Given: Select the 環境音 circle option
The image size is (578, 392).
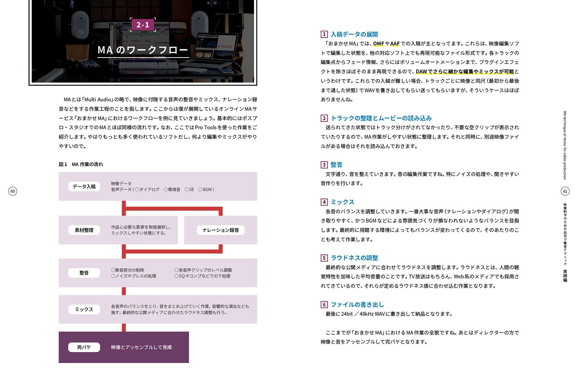Looking at the screenshot, I should pyautogui.click(x=166, y=190).
